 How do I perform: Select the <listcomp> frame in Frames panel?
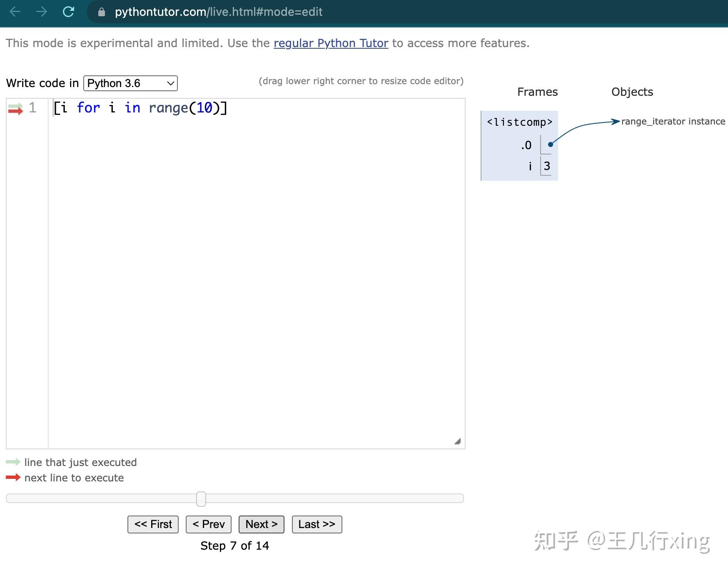pyautogui.click(x=519, y=122)
